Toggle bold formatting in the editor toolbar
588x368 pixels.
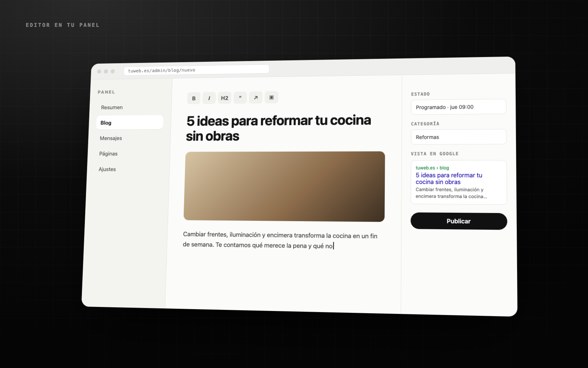(194, 98)
